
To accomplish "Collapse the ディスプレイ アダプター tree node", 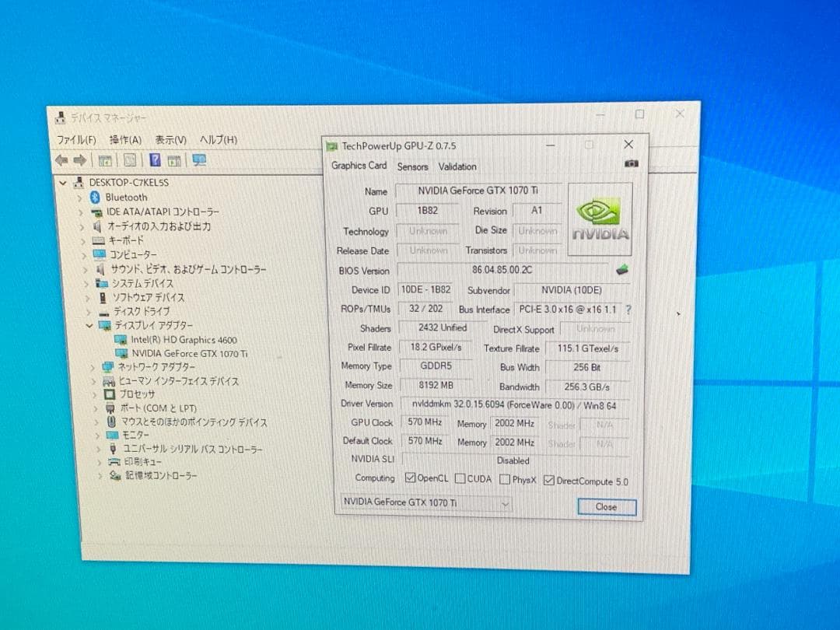I will (x=90, y=325).
